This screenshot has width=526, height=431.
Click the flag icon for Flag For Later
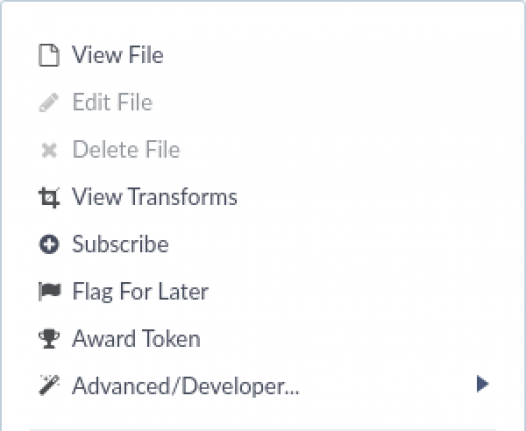(x=50, y=291)
